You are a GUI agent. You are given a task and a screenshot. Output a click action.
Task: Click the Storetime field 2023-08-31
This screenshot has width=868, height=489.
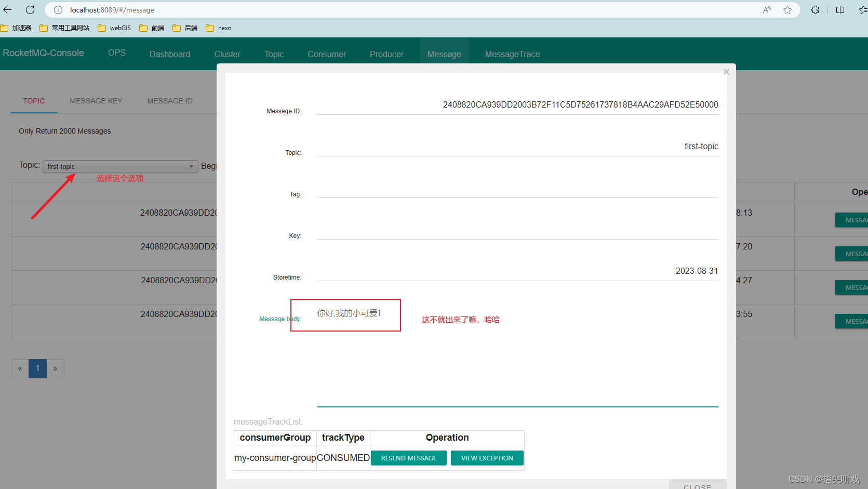(x=518, y=271)
